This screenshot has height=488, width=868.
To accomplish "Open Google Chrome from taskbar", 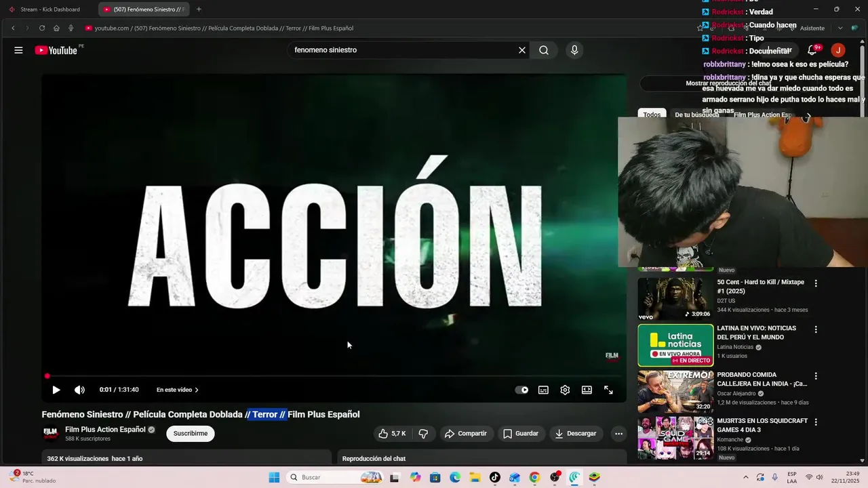I will tap(534, 477).
